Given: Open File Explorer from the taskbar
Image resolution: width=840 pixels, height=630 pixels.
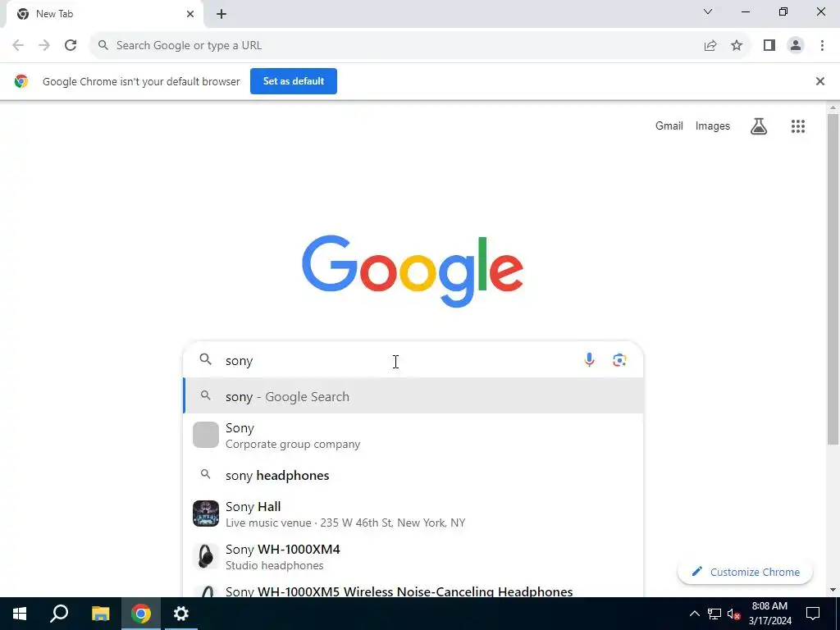Looking at the screenshot, I should tap(100, 614).
